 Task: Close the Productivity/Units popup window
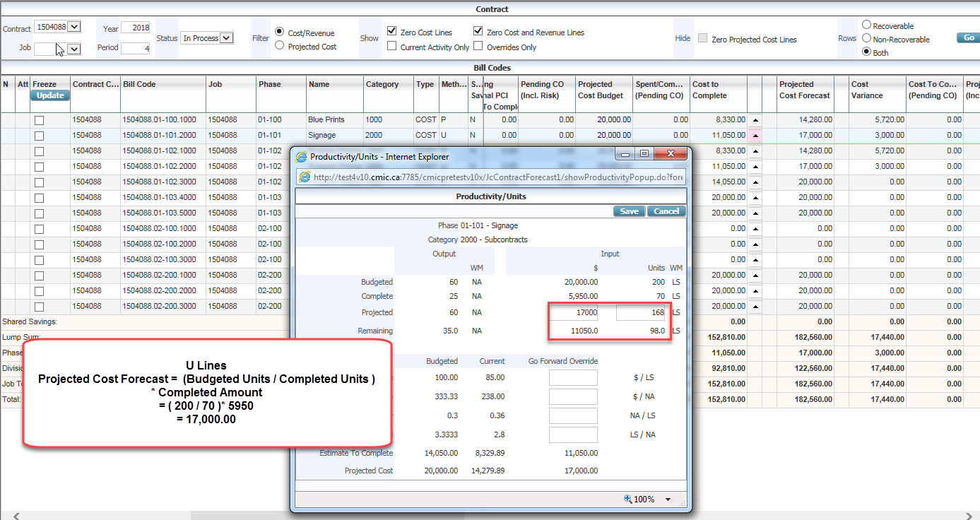click(x=671, y=154)
